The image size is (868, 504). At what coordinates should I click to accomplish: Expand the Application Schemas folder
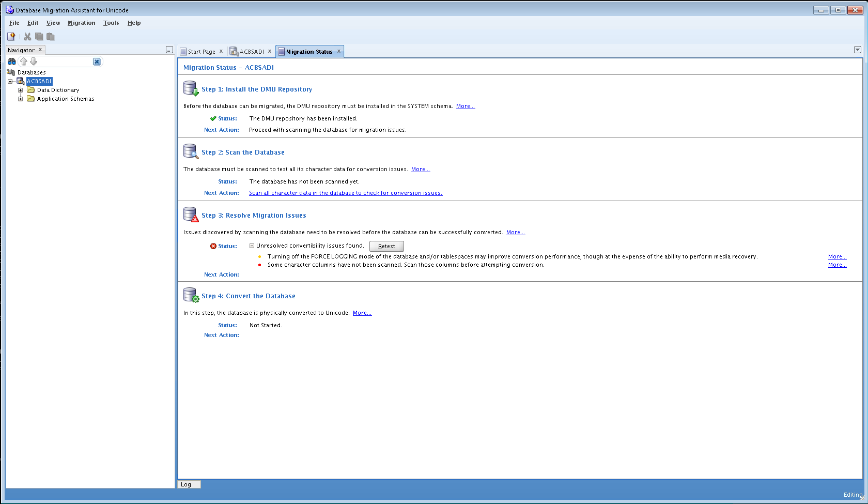tap(21, 99)
